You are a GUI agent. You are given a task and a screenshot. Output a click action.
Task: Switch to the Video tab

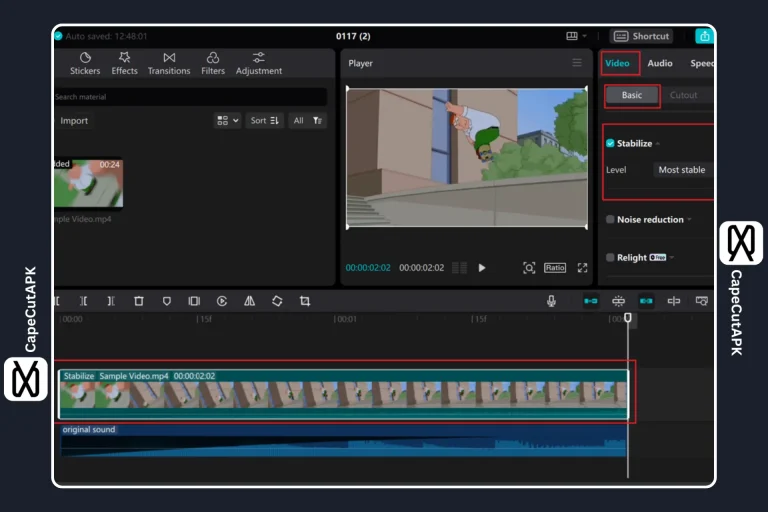(x=617, y=63)
